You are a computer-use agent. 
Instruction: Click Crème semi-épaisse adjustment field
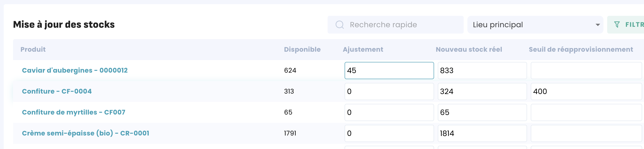(x=389, y=133)
